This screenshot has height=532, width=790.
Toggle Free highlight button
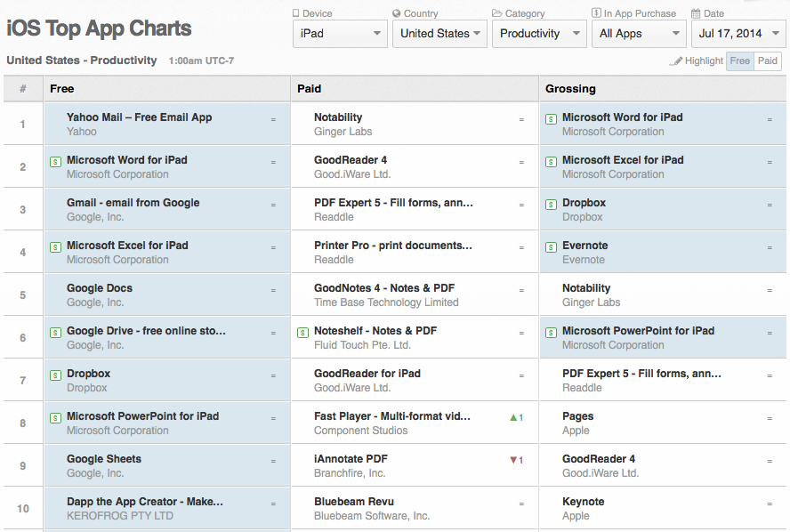(739, 61)
